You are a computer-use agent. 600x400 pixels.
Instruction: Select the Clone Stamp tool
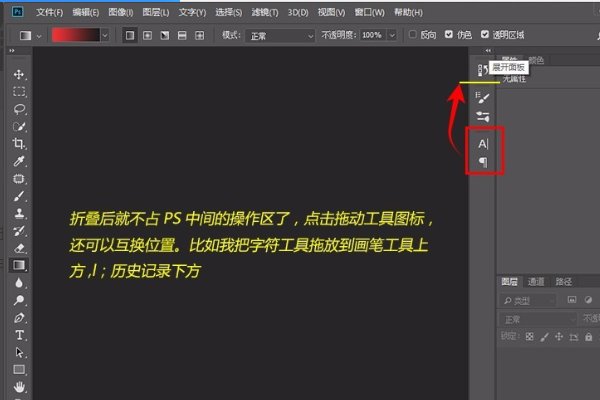(x=19, y=213)
